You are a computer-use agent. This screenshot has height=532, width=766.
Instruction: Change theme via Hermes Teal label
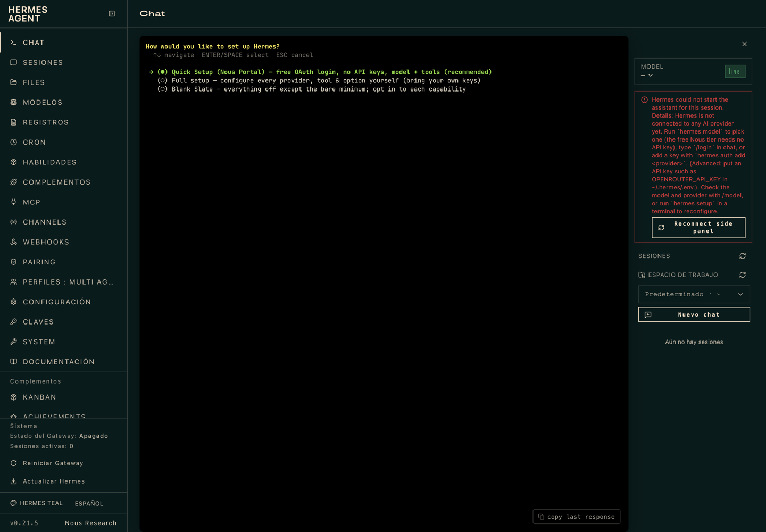point(41,503)
